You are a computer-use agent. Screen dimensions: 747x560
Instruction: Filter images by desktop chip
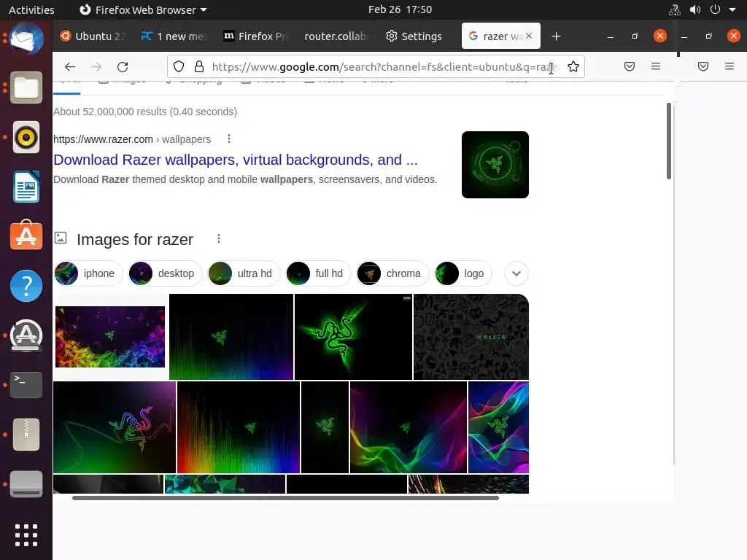coord(166,273)
